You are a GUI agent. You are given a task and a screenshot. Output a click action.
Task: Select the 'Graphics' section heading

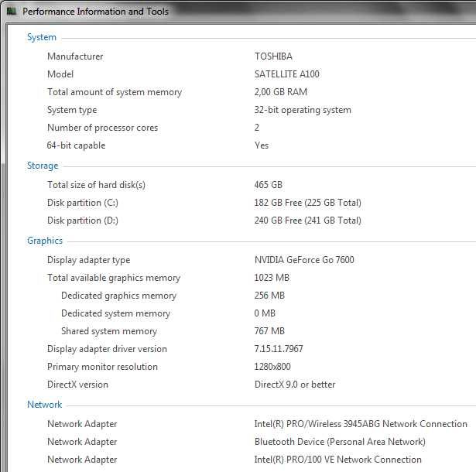[x=45, y=241]
